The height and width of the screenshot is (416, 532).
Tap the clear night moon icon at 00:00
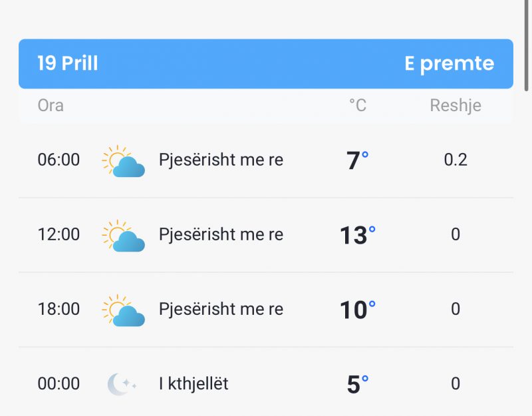tap(122, 384)
